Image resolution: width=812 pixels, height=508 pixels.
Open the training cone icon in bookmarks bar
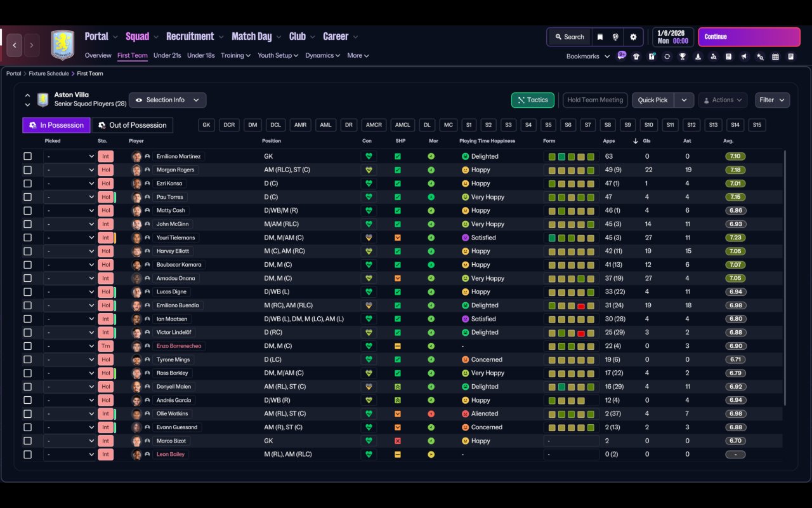[698, 57]
